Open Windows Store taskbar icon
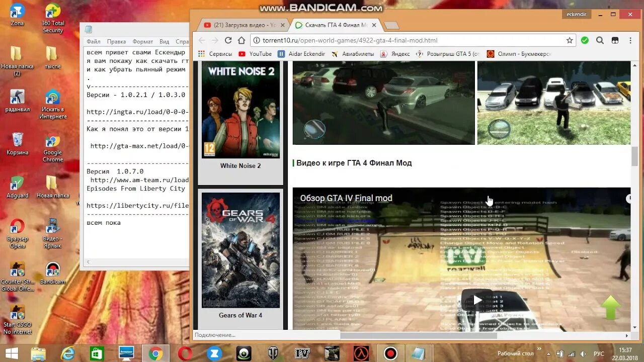This screenshot has height=362, width=644. point(97,353)
